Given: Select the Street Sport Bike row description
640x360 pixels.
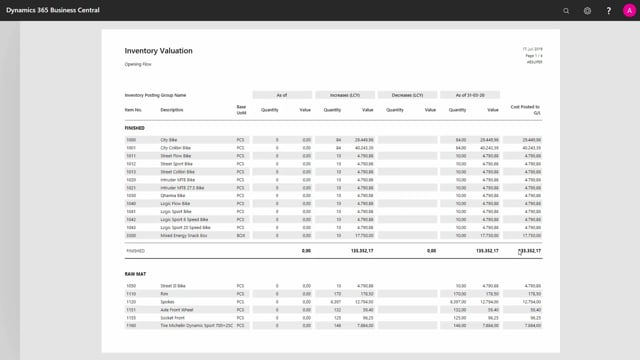Looking at the screenshot, I should point(176,164).
